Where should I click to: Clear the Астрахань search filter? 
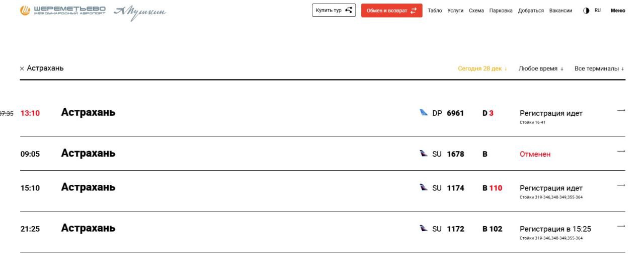pos(22,68)
